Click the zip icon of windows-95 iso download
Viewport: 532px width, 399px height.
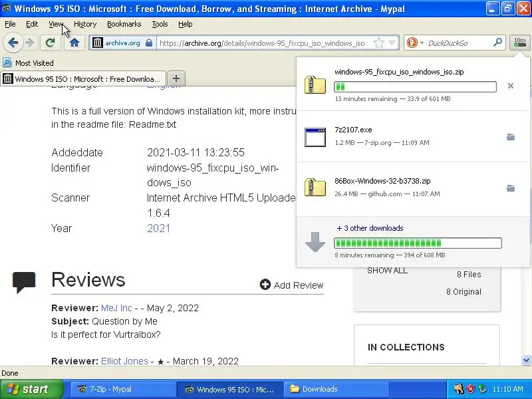click(x=315, y=85)
